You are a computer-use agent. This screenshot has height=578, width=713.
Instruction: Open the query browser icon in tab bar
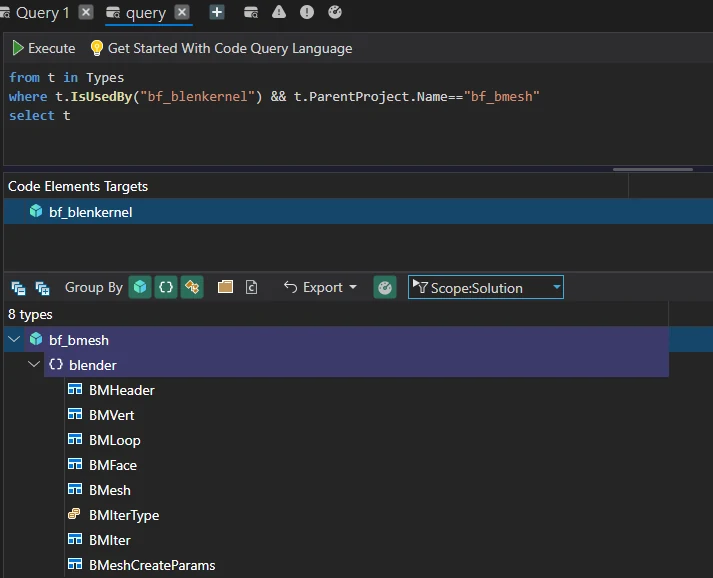coord(251,12)
